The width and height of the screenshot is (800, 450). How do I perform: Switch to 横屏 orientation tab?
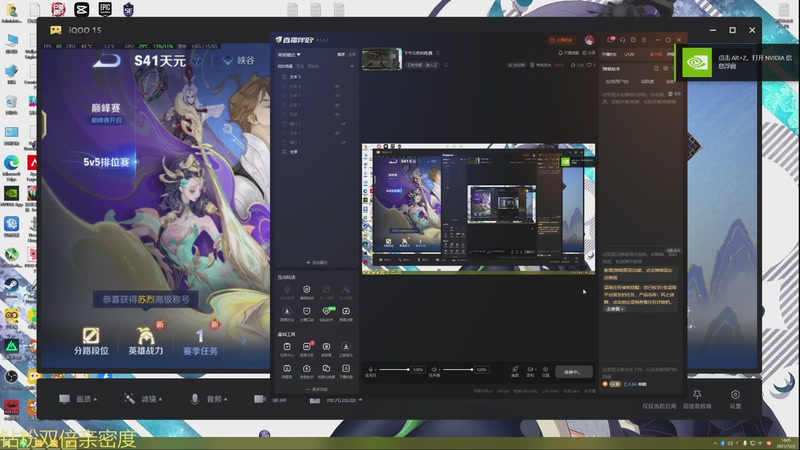(341, 55)
